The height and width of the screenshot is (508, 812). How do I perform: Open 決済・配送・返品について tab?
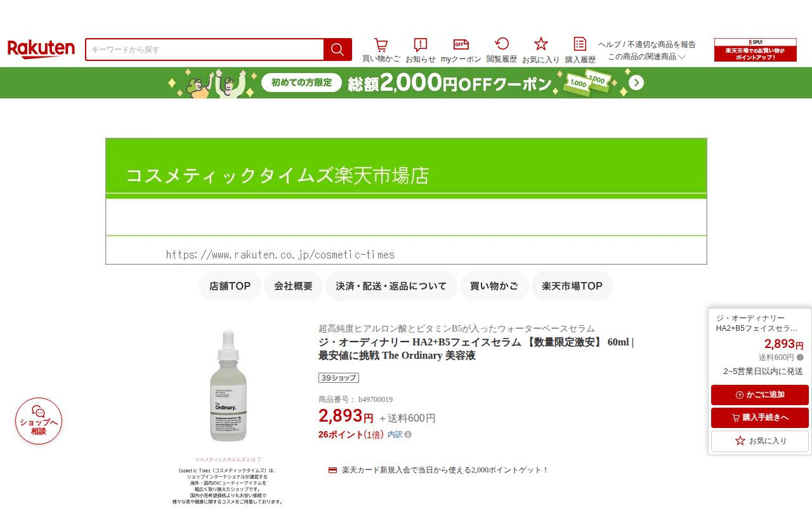coord(391,286)
